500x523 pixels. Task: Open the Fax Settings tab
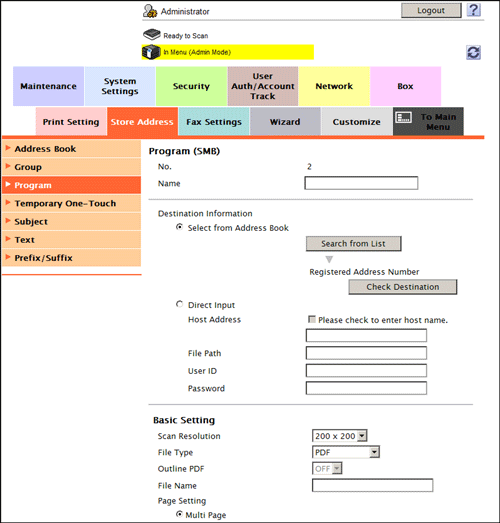point(214,121)
